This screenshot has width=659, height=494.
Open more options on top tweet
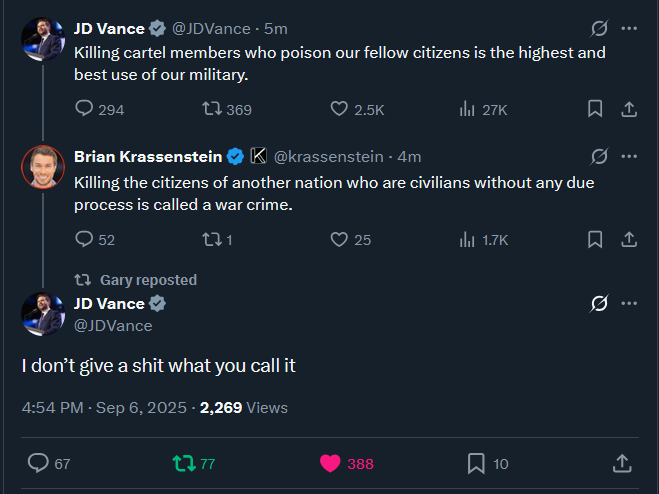tap(629, 28)
